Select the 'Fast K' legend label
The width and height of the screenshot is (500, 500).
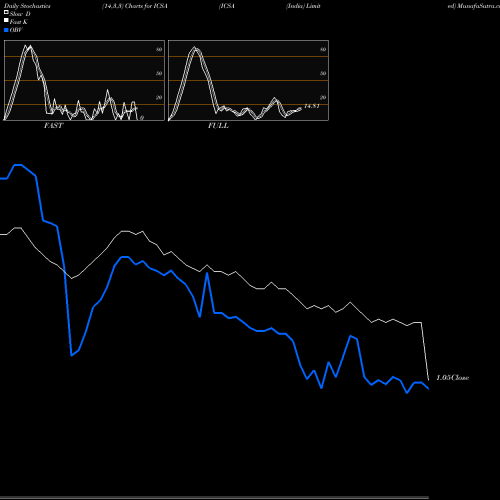(19, 22)
